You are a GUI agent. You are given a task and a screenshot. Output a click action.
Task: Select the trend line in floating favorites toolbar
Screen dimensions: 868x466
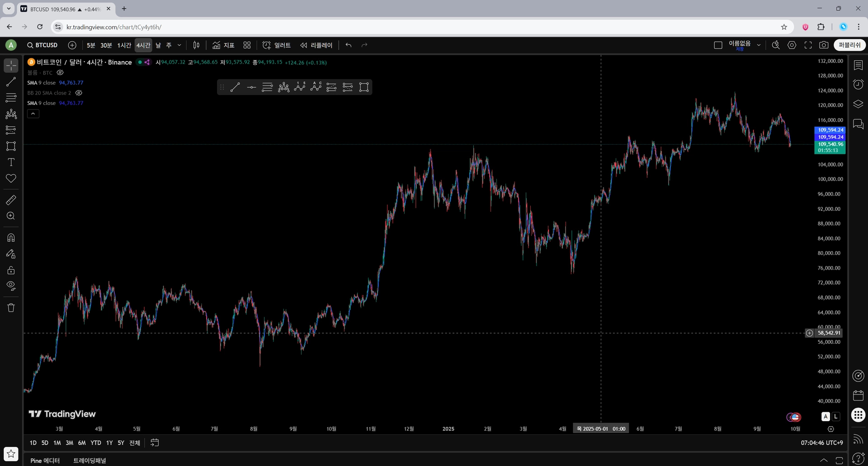click(x=235, y=87)
